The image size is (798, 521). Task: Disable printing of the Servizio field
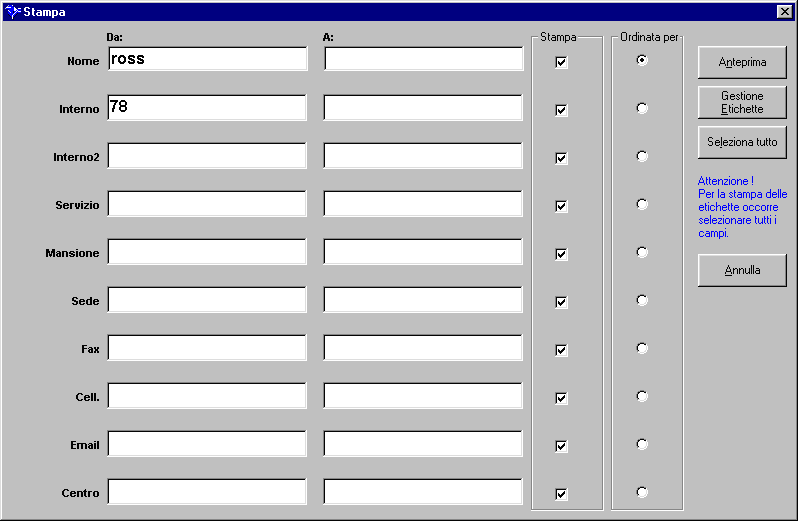[x=561, y=206]
